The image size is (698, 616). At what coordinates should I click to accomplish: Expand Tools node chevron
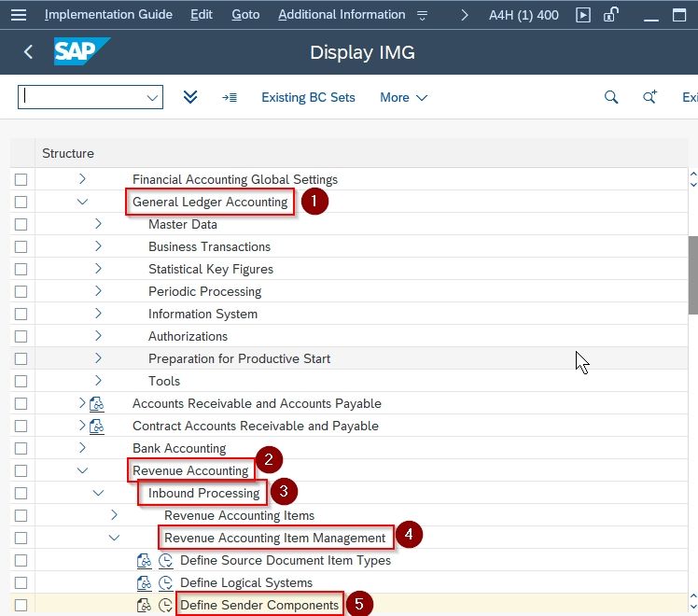click(98, 381)
